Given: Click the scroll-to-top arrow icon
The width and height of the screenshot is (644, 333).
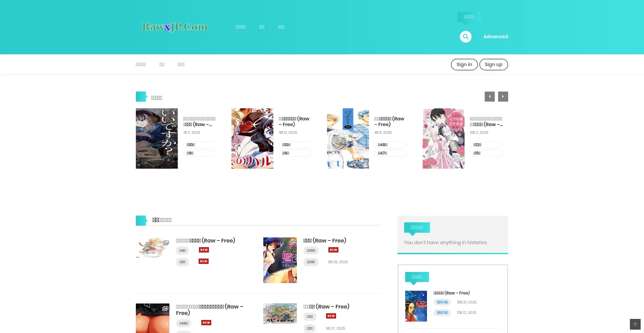Looking at the screenshot, I should click(635, 324).
